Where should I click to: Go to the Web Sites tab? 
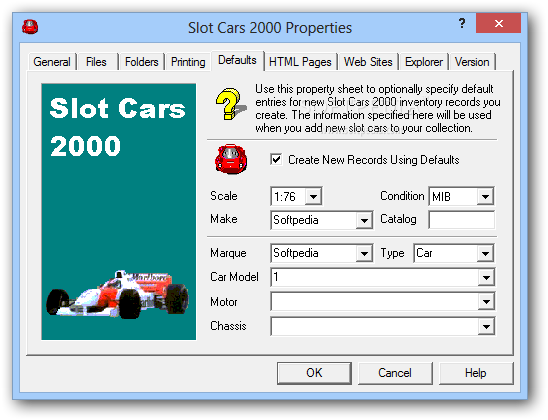[368, 62]
